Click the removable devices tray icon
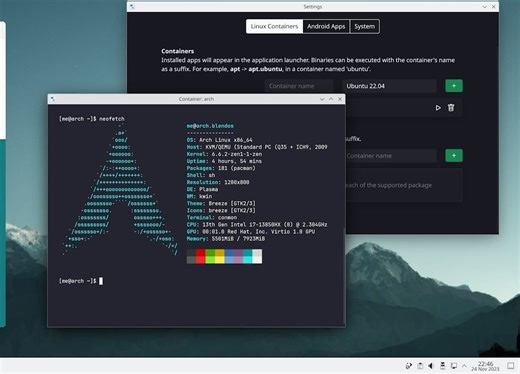This screenshot has height=374, width=520. [x=442, y=366]
